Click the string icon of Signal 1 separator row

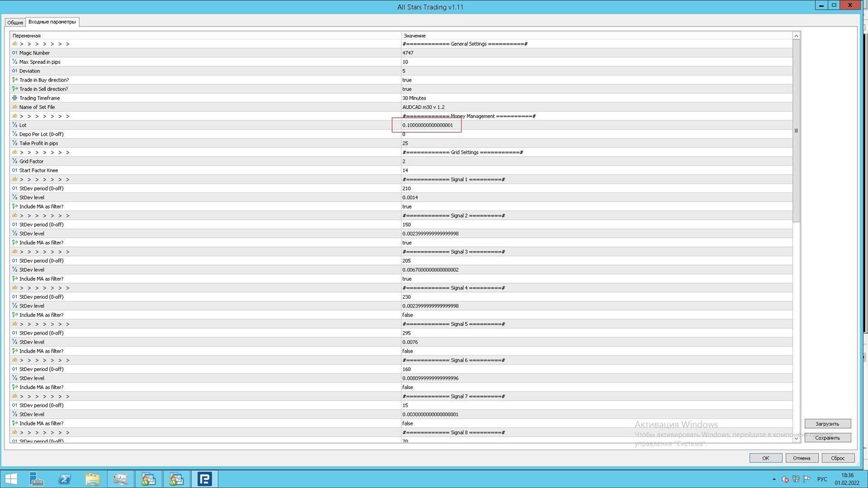point(15,179)
